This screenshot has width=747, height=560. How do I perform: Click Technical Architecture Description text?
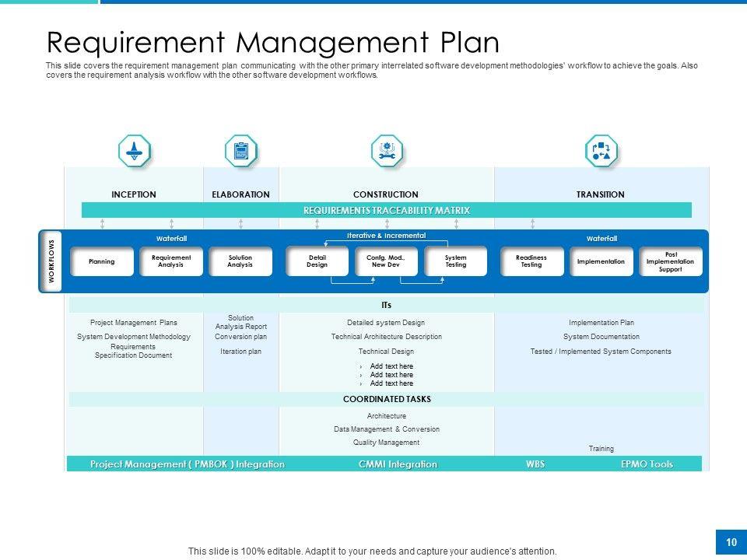(387, 337)
